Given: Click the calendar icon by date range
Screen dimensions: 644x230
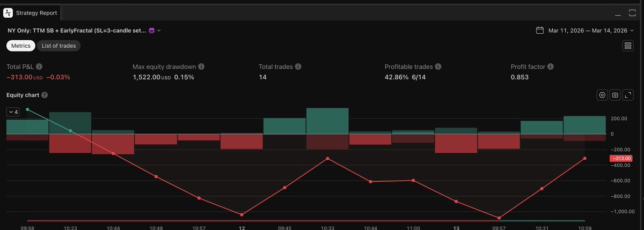Looking at the screenshot, I should click(x=540, y=31).
